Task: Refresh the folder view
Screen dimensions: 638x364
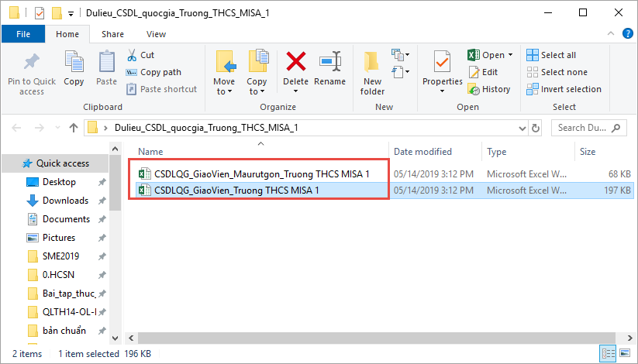Action: point(536,129)
